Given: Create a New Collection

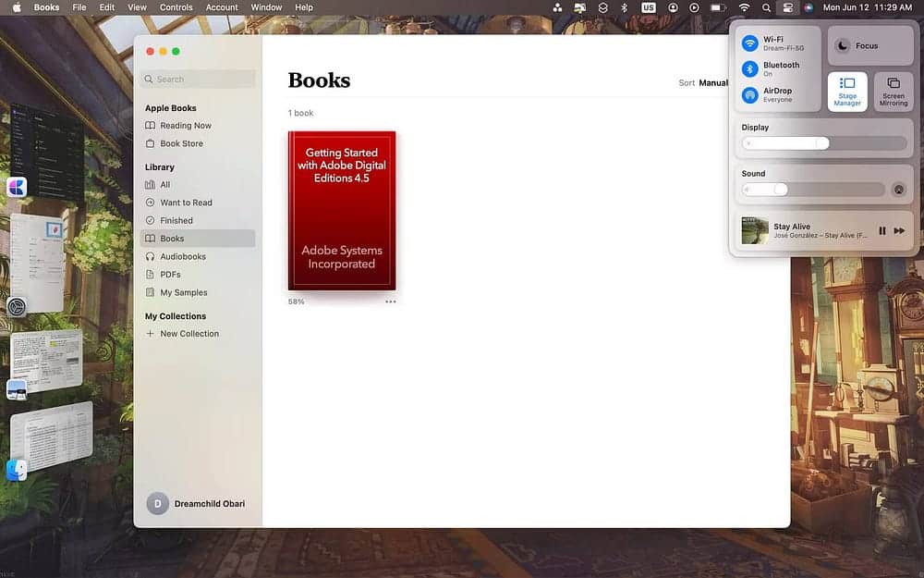Looking at the screenshot, I should [x=189, y=333].
